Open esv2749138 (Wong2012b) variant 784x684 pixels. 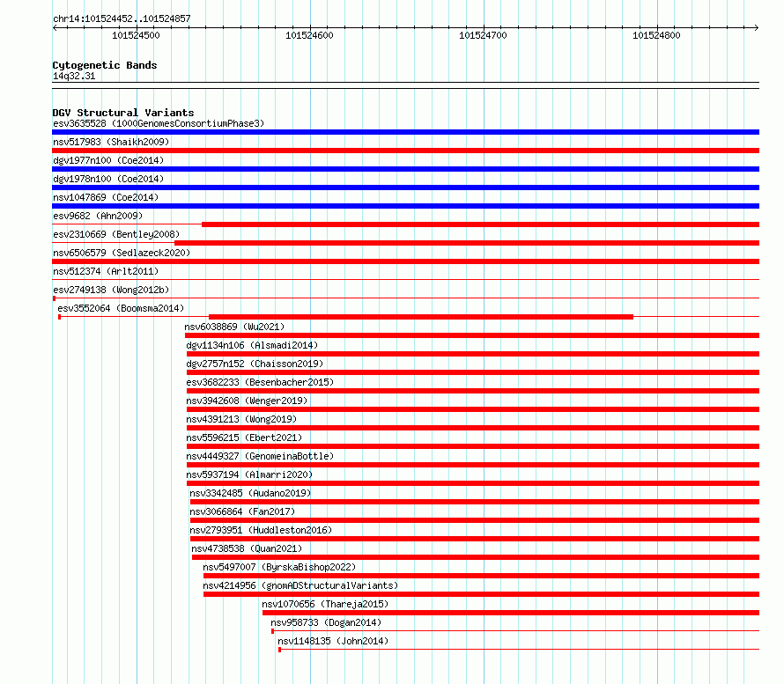(x=111, y=290)
